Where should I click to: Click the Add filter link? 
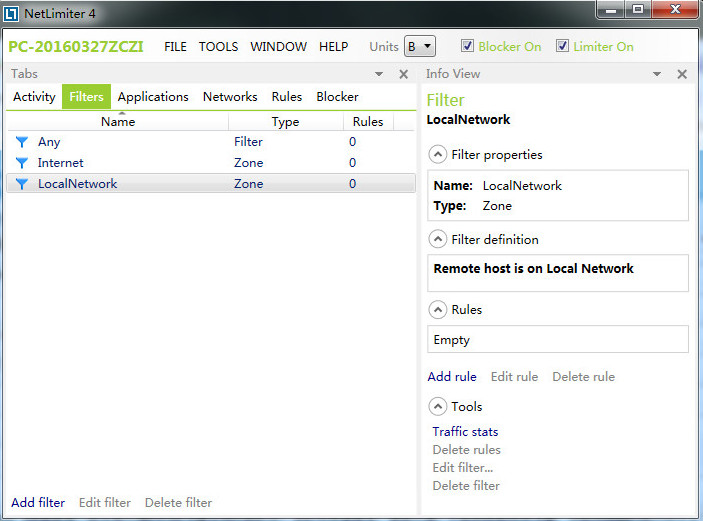coord(38,503)
